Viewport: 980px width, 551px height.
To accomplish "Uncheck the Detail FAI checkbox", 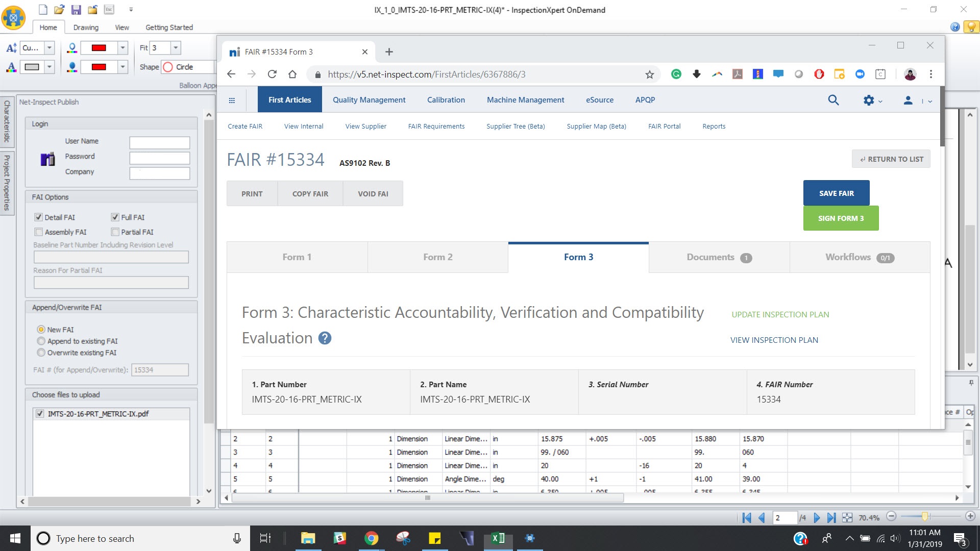I will (39, 217).
